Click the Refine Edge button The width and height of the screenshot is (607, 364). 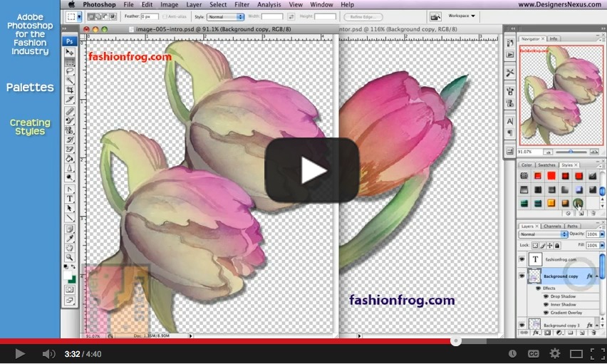pos(363,16)
